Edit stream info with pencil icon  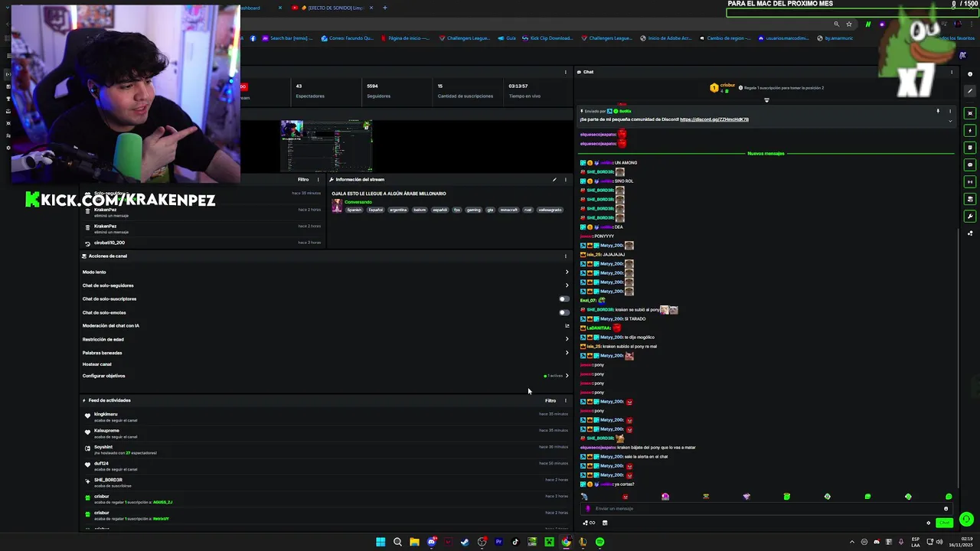554,180
